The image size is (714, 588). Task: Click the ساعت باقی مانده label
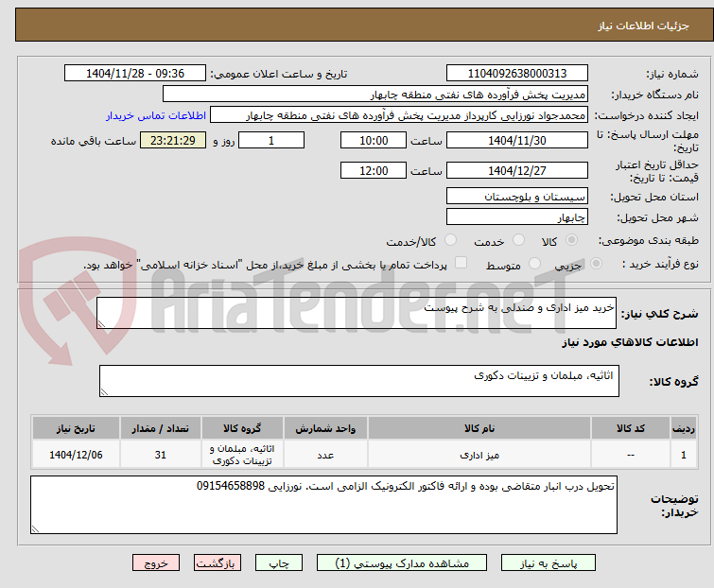coord(94,141)
